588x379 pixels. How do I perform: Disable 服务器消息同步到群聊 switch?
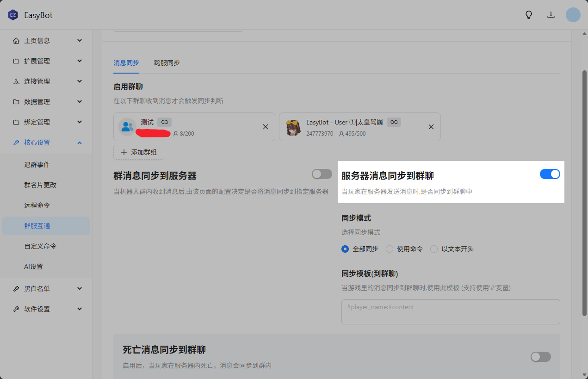[x=550, y=174]
